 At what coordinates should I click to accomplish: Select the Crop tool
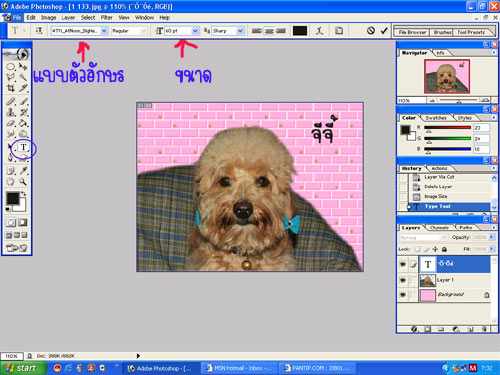coord(11,88)
